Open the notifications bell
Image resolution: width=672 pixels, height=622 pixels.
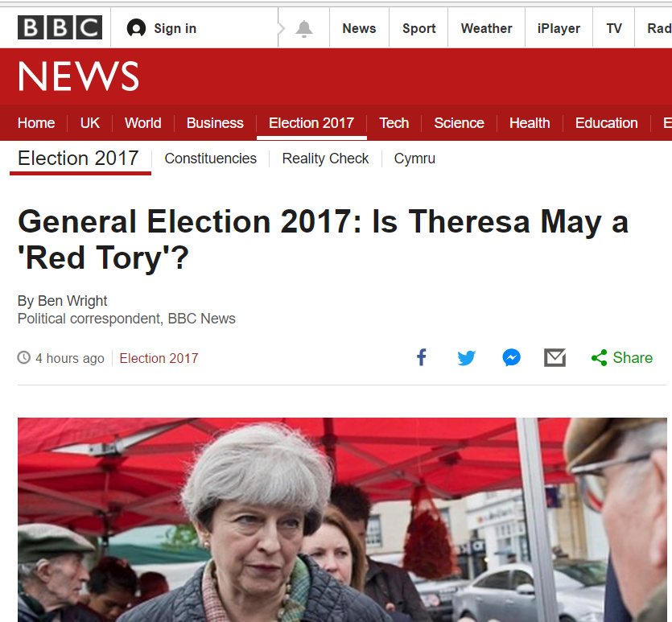click(x=304, y=29)
